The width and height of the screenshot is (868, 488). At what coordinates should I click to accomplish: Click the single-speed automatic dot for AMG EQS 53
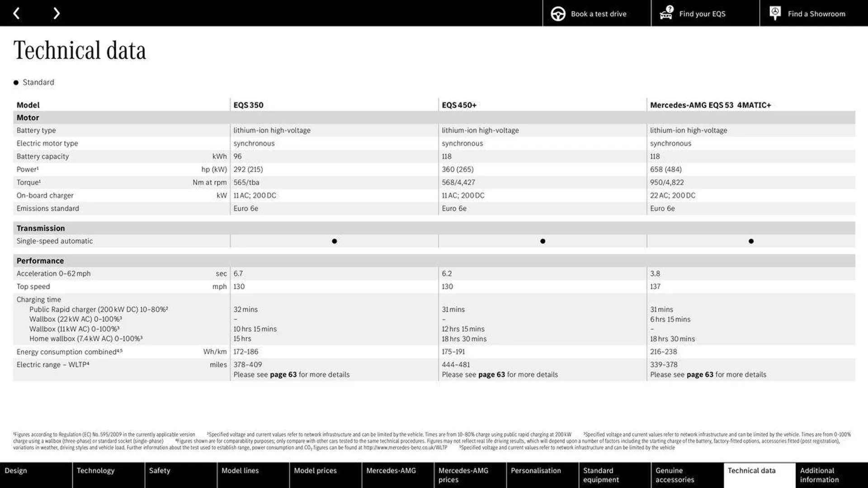click(x=750, y=241)
